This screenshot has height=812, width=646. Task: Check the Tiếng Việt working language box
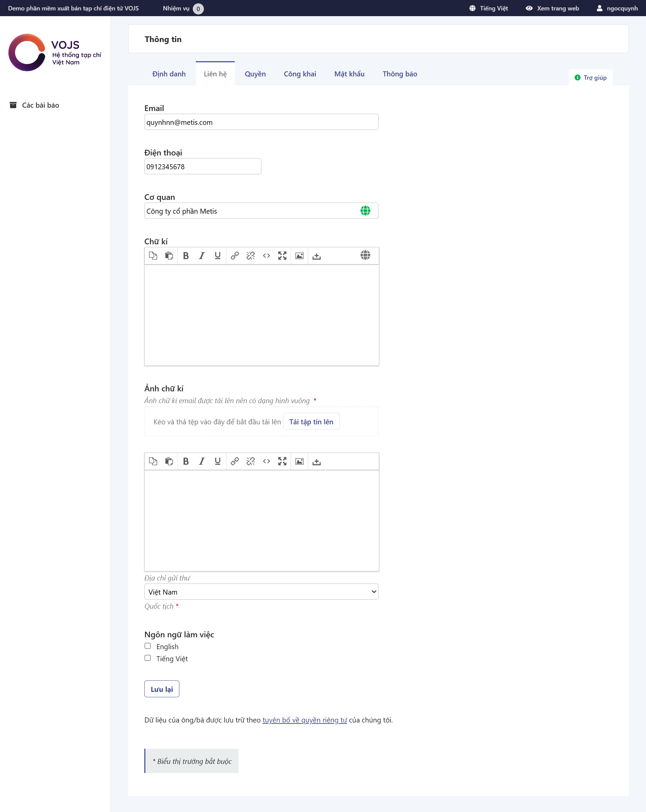(x=148, y=658)
